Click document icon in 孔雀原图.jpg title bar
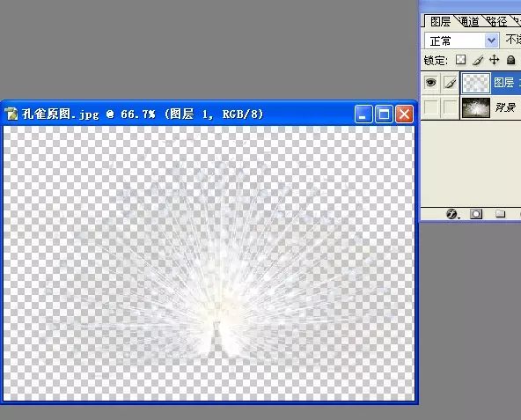 (x=11, y=114)
